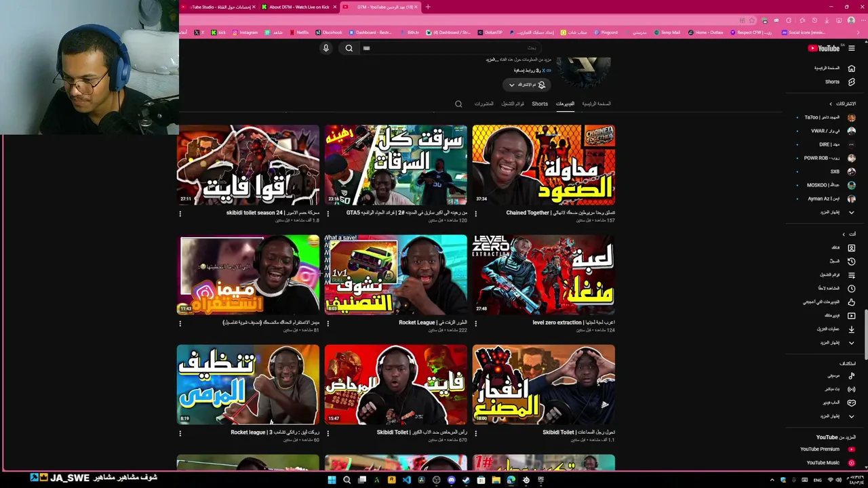Expand Show more under the You section

point(852,342)
